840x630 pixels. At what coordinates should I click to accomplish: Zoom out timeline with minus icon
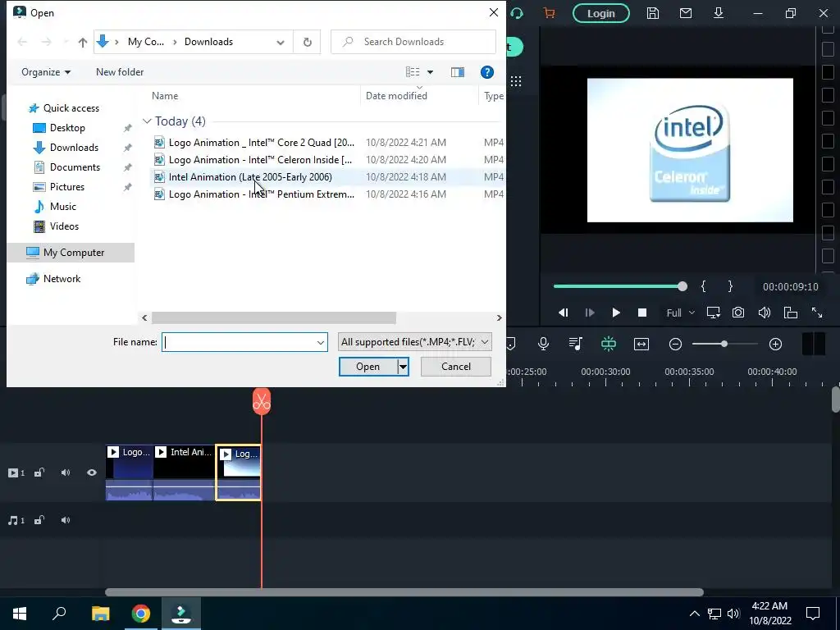click(676, 344)
